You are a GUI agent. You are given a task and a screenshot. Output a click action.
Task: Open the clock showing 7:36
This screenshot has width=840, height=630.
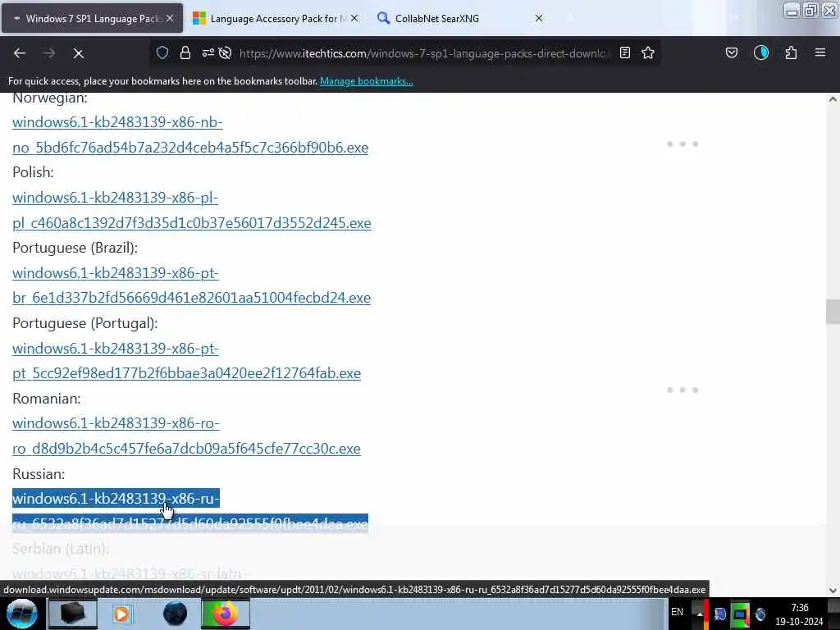pos(799,614)
